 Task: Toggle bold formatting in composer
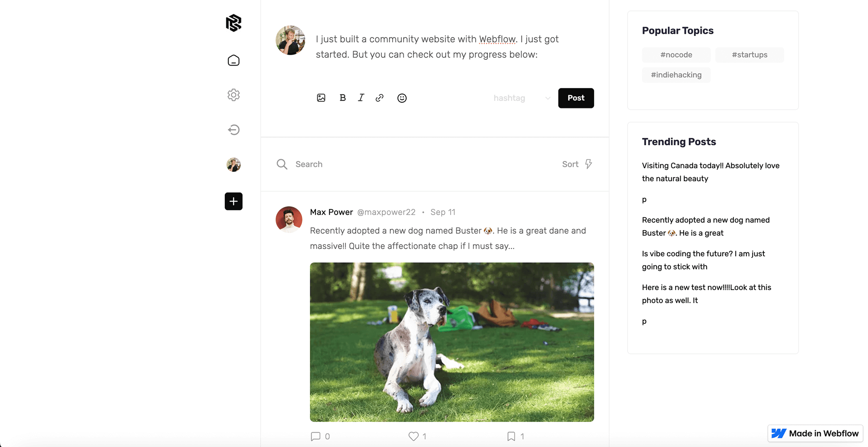342,98
